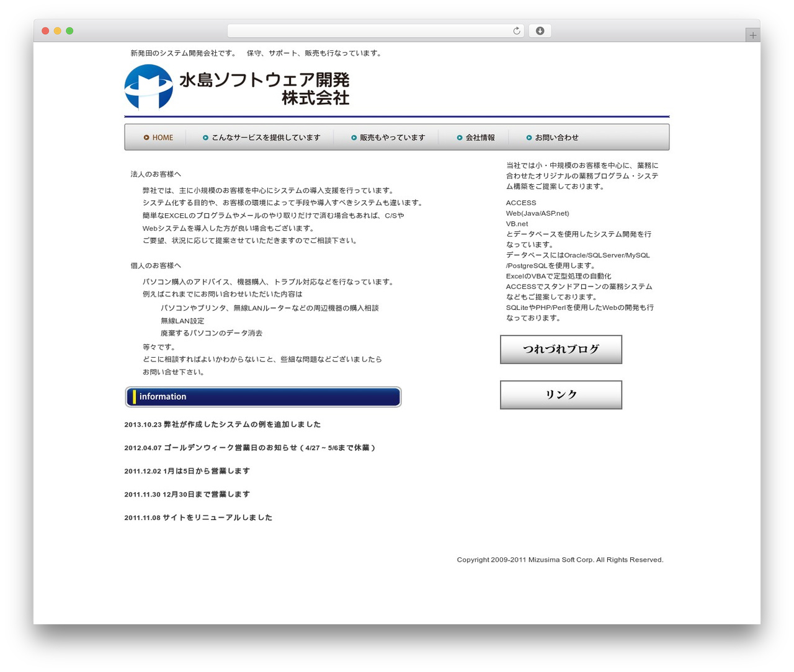The height and width of the screenshot is (672, 794).
Task: Click the browser address bar
Action: click(x=375, y=31)
